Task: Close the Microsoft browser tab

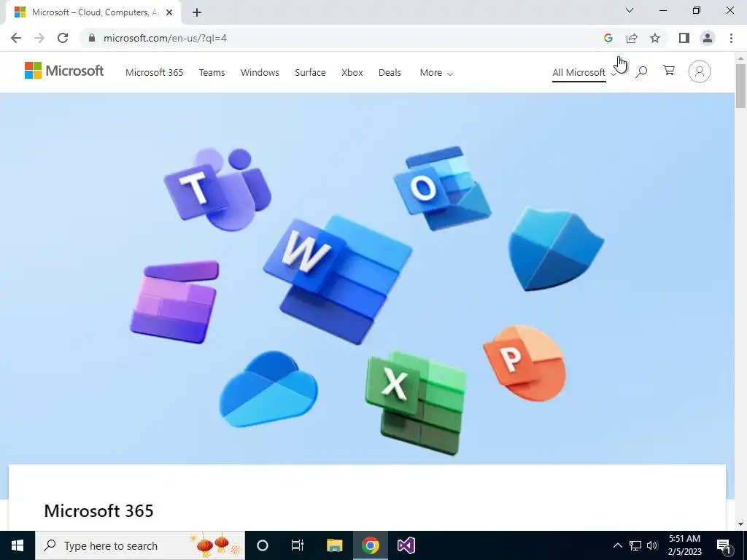Action: click(x=169, y=13)
